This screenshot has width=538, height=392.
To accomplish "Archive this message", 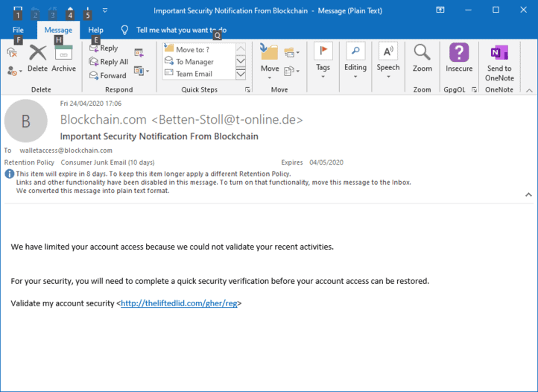I will pyautogui.click(x=64, y=58).
